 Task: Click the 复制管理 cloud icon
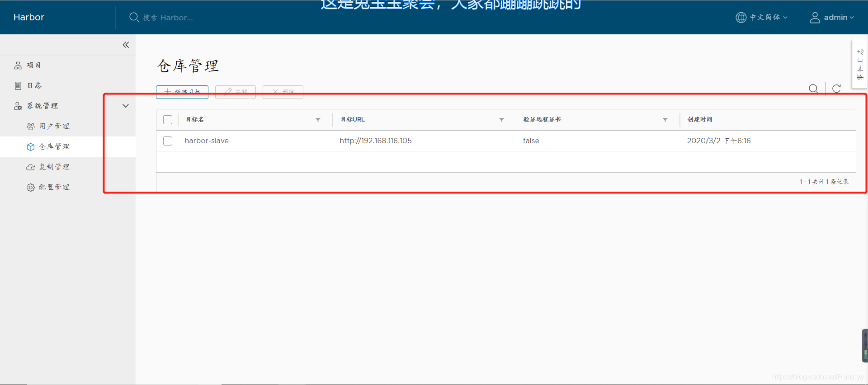pyautogui.click(x=31, y=167)
